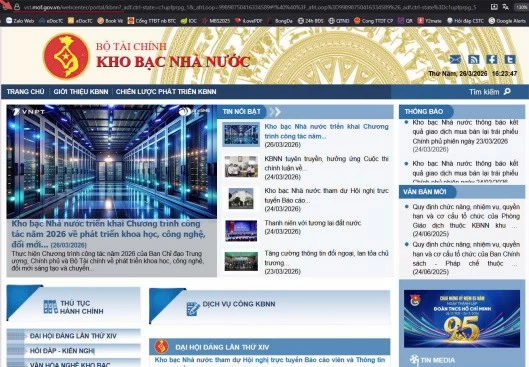Image resolution: width=529 pixels, height=367 pixels.
Task: Click the Tin Media reel icon
Action: pos(414,360)
